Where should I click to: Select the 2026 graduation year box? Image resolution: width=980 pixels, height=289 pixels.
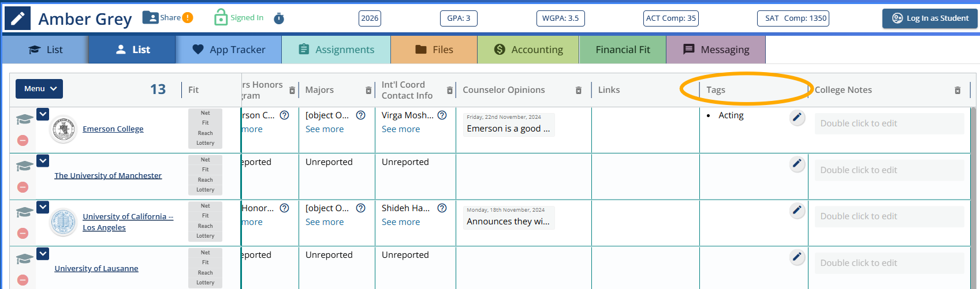(370, 18)
